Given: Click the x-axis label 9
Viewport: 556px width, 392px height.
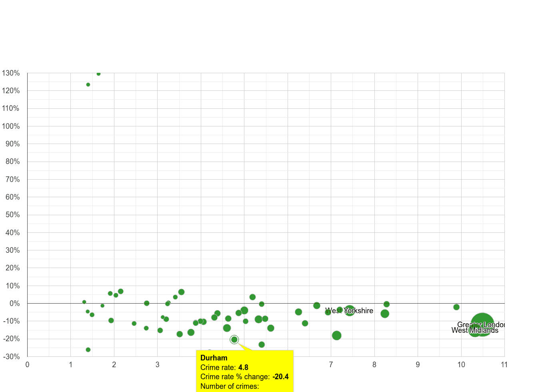Looking at the screenshot, I should [418, 365].
